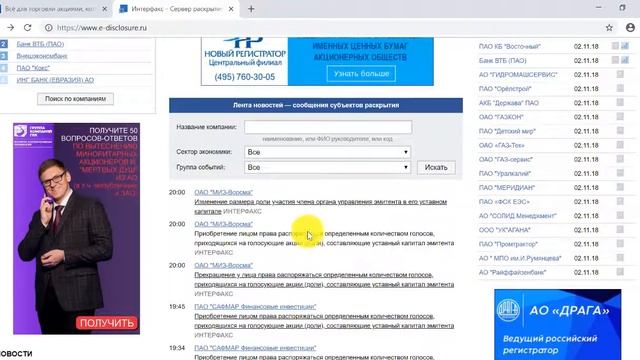Open the first ОАО "МИЗ-Ворсма" link at 20:00
This screenshot has width=640, height=360.
[223, 192]
